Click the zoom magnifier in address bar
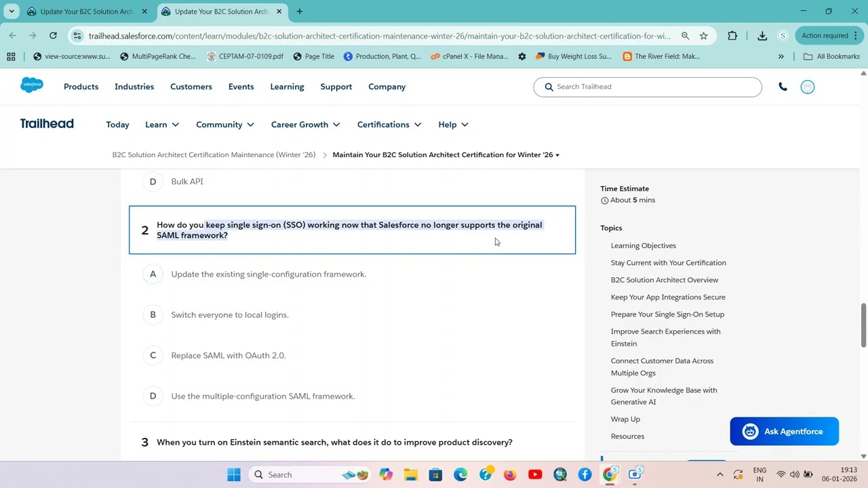The width and height of the screenshot is (868, 488). [x=685, y=36]
